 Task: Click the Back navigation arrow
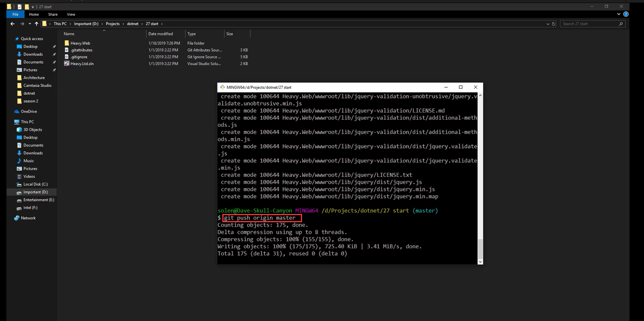point(13,24)
